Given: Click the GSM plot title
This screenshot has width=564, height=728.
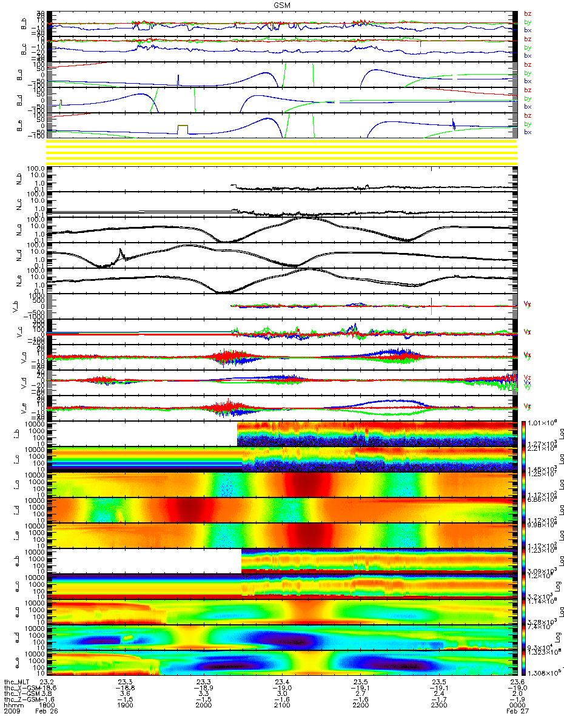Looking at the screenshot, I should click(x=281, y=5).
